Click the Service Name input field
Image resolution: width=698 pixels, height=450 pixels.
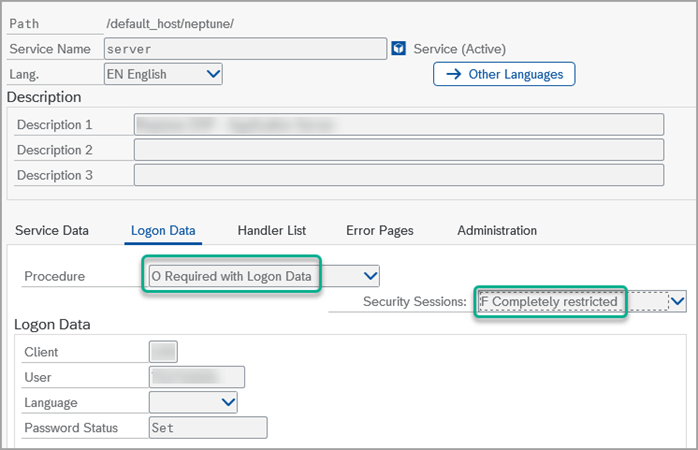coord(245,49)
